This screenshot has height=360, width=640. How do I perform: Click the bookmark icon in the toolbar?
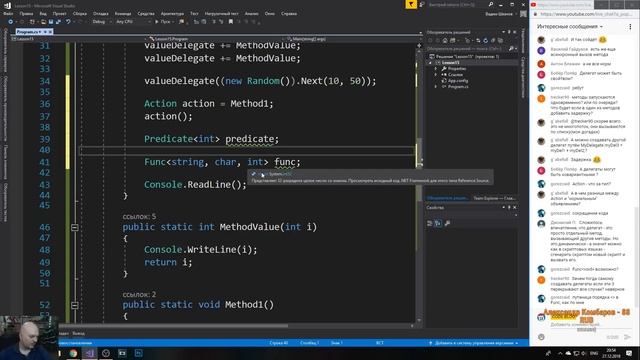(231, 22)
